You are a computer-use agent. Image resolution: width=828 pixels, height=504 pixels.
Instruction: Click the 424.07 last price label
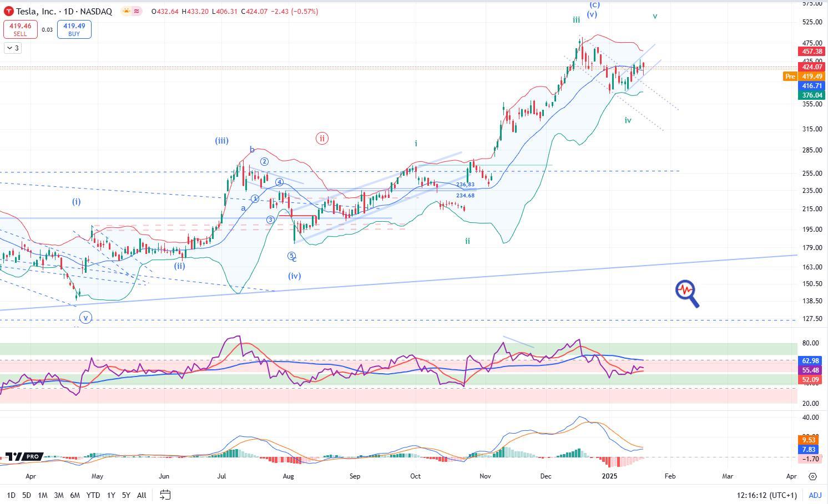click(811, 67)
